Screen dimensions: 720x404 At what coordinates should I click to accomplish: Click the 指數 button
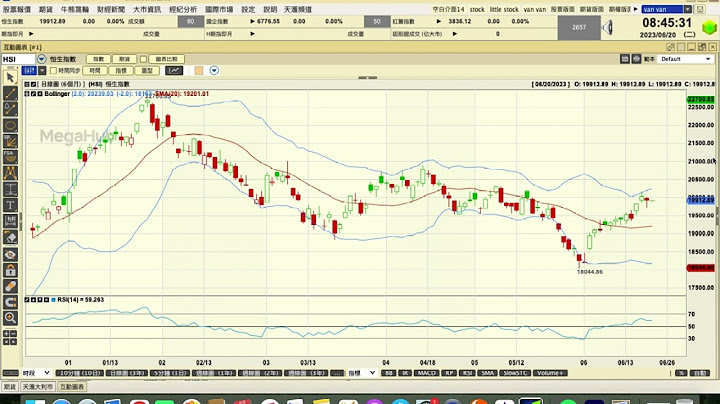click(98, 59)
